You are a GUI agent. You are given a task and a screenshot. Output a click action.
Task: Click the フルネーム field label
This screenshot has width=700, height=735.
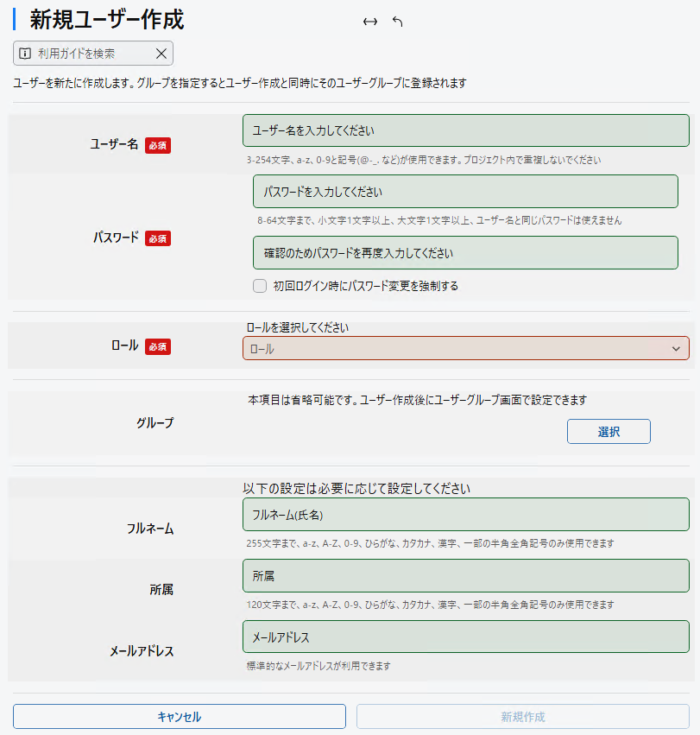[x=150, y=529]
